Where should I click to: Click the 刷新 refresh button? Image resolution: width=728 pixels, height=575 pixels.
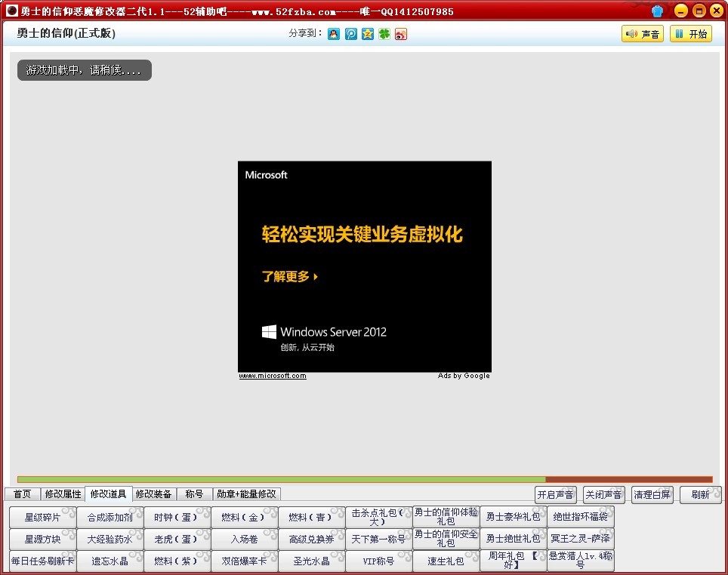[700, 495]
